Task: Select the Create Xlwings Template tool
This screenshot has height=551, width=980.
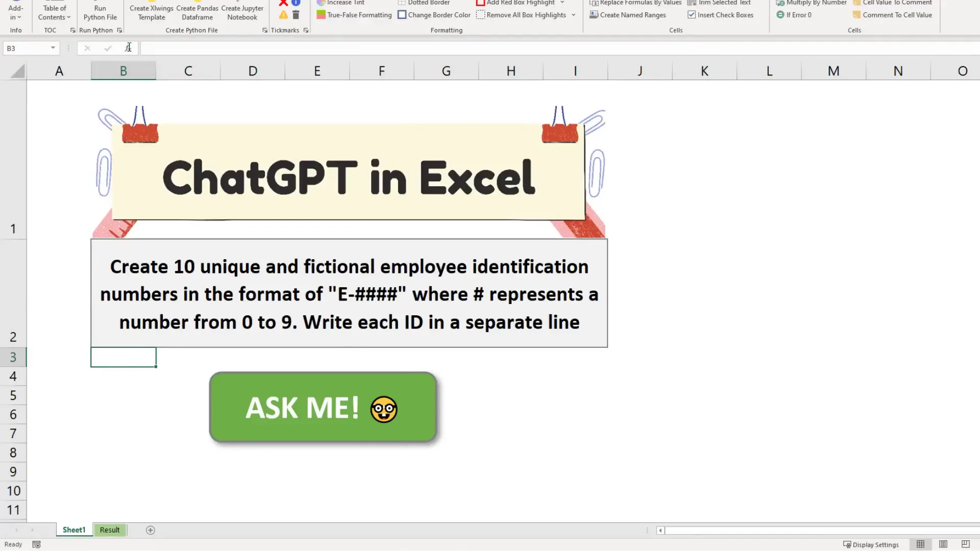Action: [x=151, y=12]
